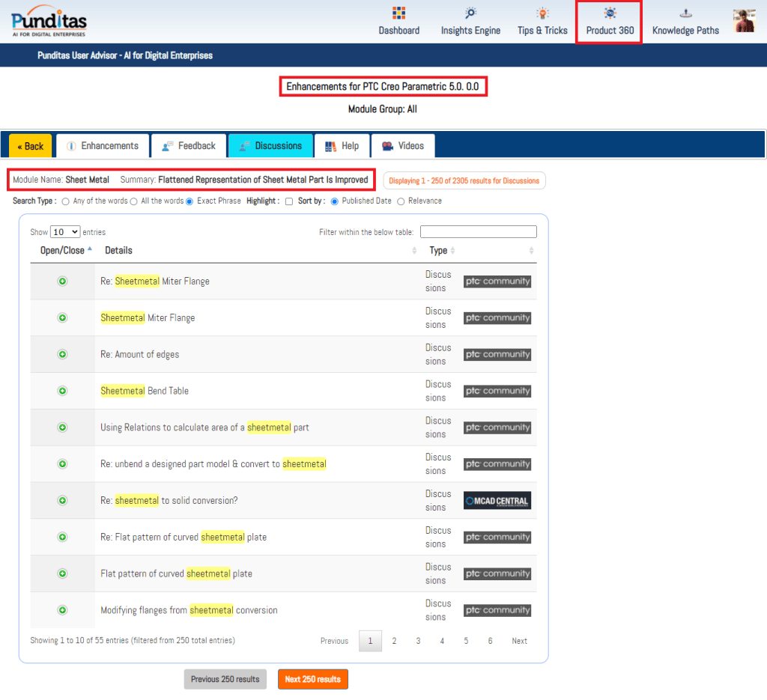767x700 pixels.
Task: Click the Next 250 results button
Action: tap(312, 679)
